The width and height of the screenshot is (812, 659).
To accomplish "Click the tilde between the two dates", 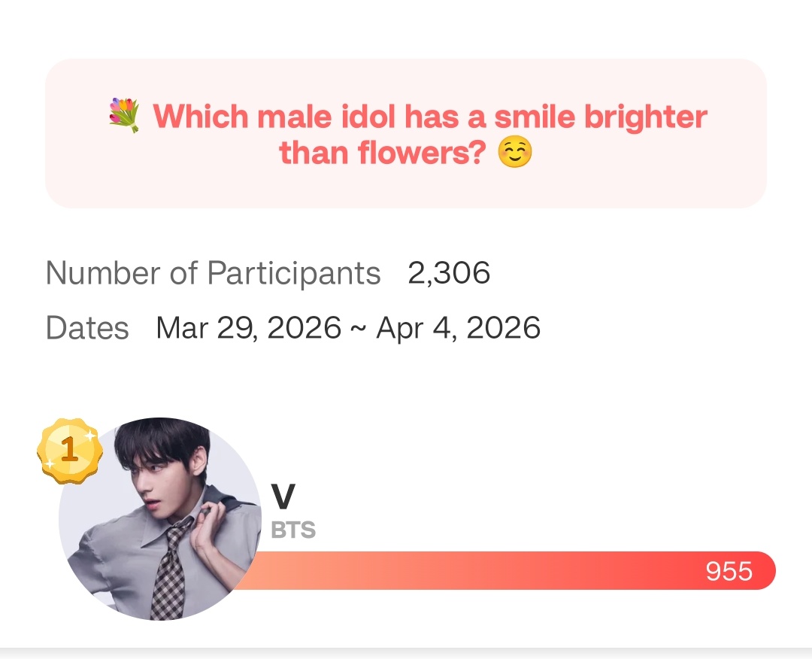I will pyautogui.click(x=359, y=329).
